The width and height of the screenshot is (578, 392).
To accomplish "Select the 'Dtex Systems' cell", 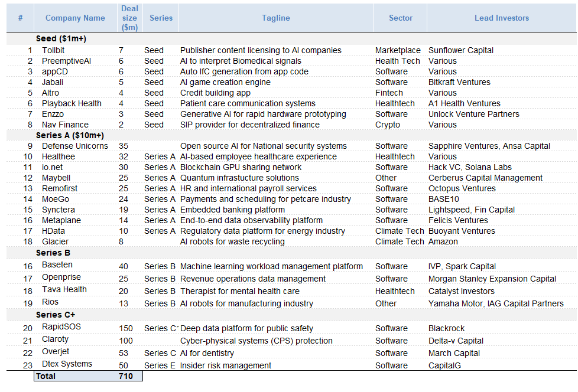I will (67, 364).
